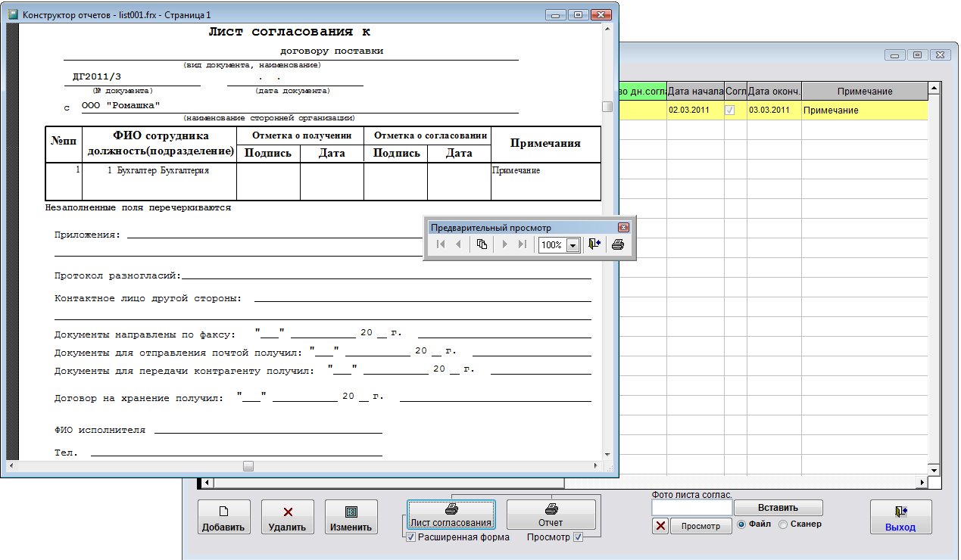Click the Примечание column header
This screenshot has width=961, height=560.
864,91
